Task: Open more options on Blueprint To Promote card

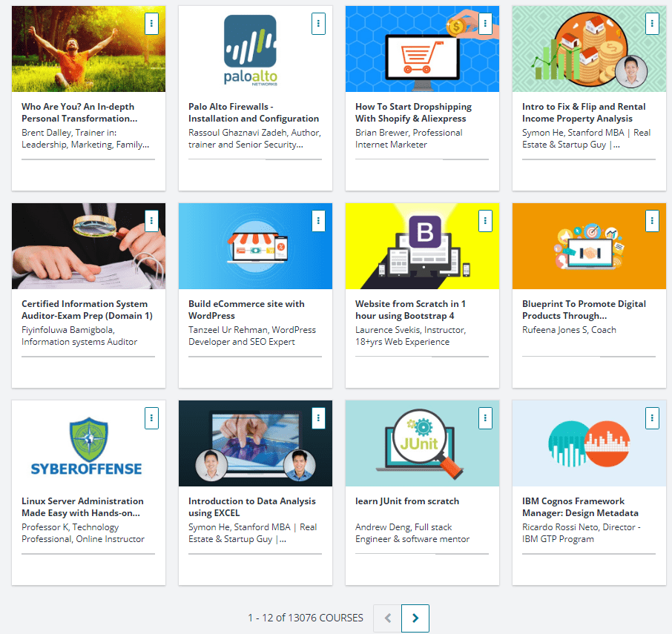Action: (x=652, y=221)
